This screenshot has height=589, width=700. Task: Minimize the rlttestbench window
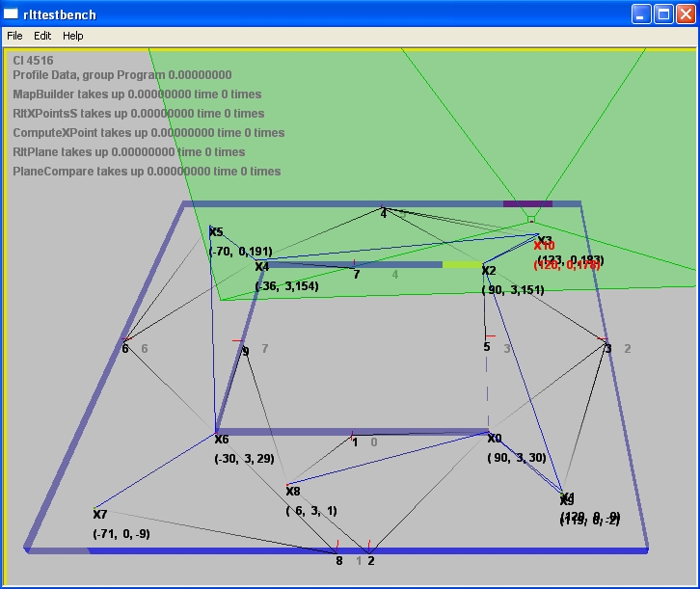click(x=641, y=14)
